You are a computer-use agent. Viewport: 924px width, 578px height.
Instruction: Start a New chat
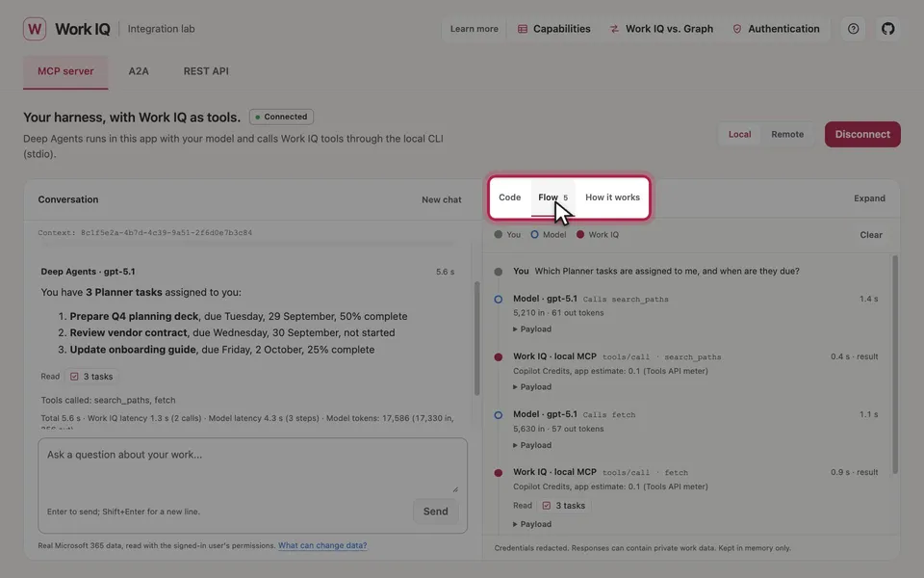tap(442, 200)
